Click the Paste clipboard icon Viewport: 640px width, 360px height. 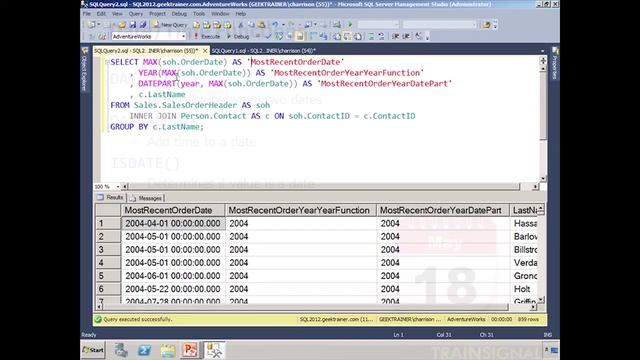click(x=262, y=25)
